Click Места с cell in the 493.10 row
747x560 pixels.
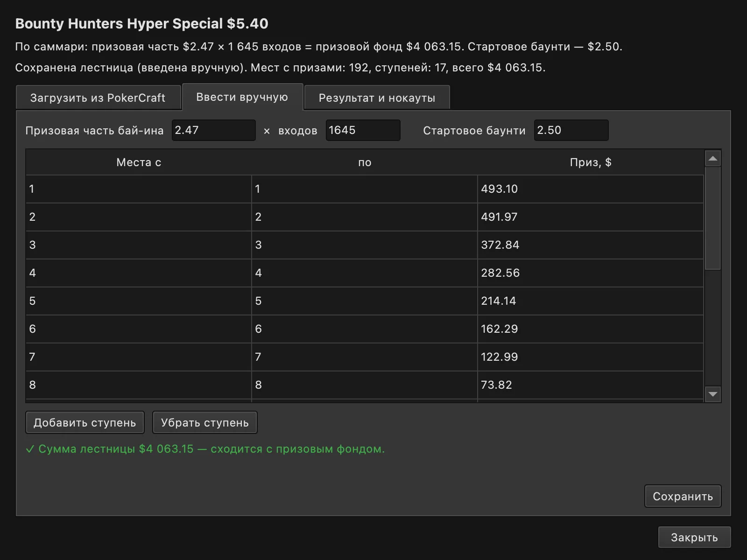139,189
